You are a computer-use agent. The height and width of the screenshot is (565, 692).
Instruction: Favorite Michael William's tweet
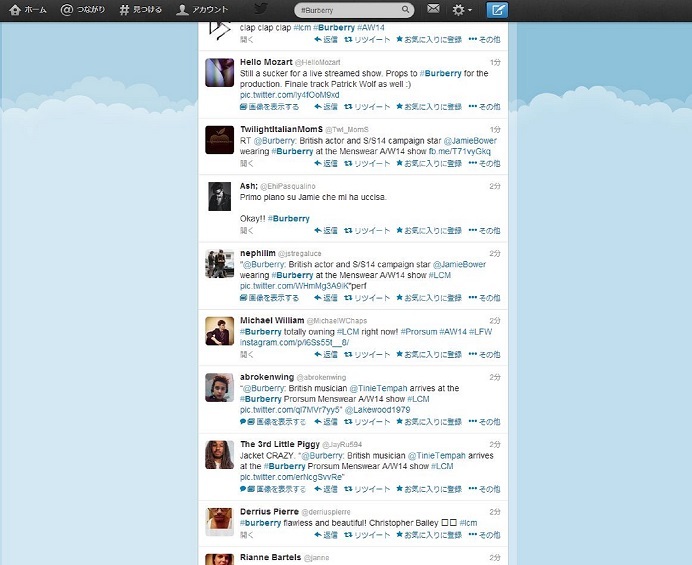pyautogui.click(x=429, y=354)
